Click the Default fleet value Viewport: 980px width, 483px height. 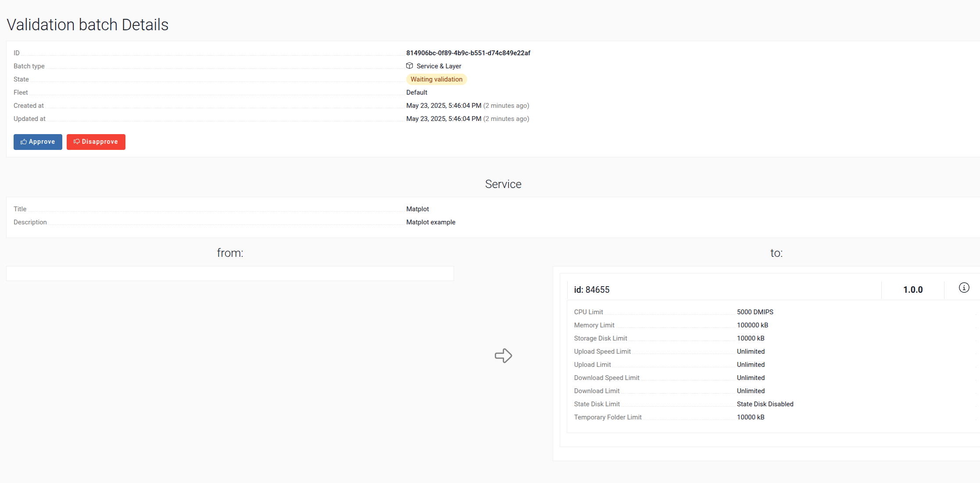coord(416,92)
